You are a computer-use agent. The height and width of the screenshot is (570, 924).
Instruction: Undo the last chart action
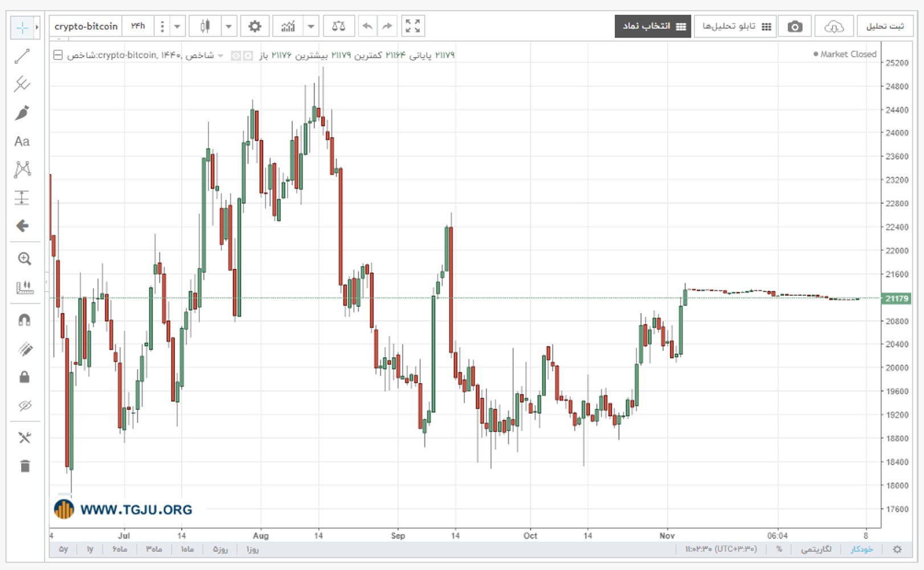point(367,26)
